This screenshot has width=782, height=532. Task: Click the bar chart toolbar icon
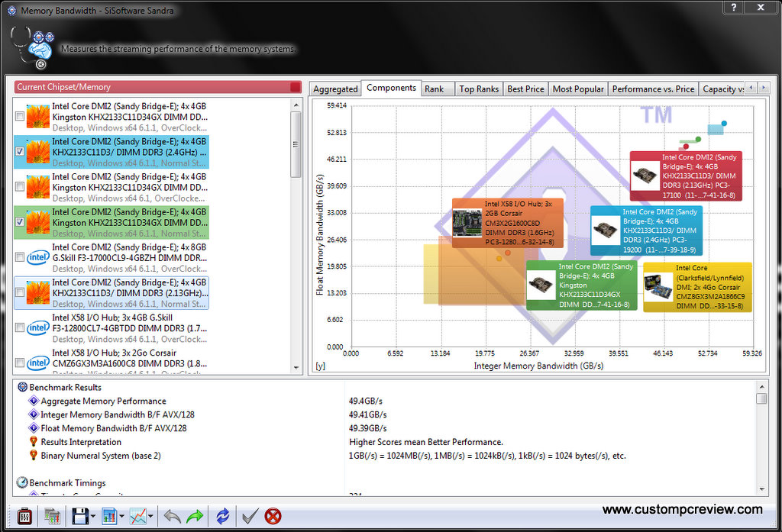tap(109, 516)
